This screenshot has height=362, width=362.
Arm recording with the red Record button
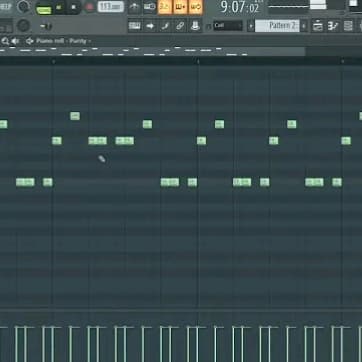click(89, 7)
